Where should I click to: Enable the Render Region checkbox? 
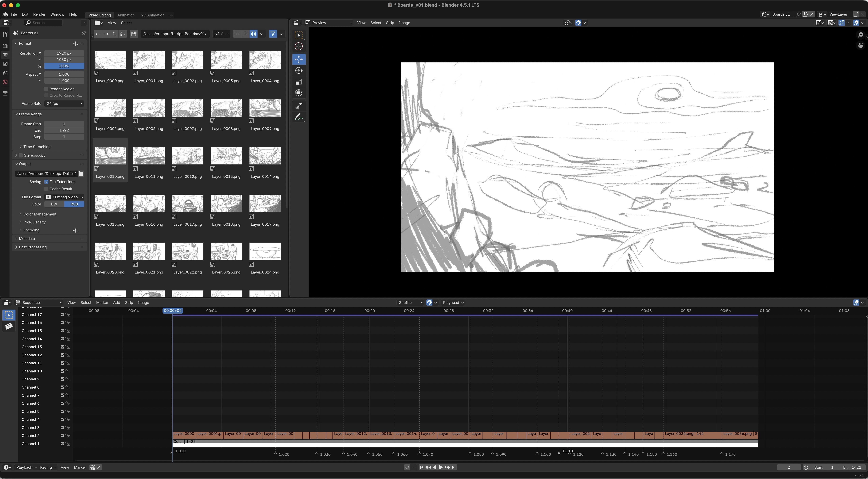pos(47,89)
